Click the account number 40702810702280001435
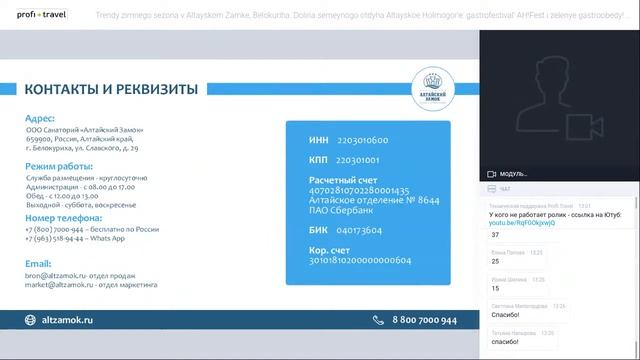640x360 pixels. tap(359, 191)
